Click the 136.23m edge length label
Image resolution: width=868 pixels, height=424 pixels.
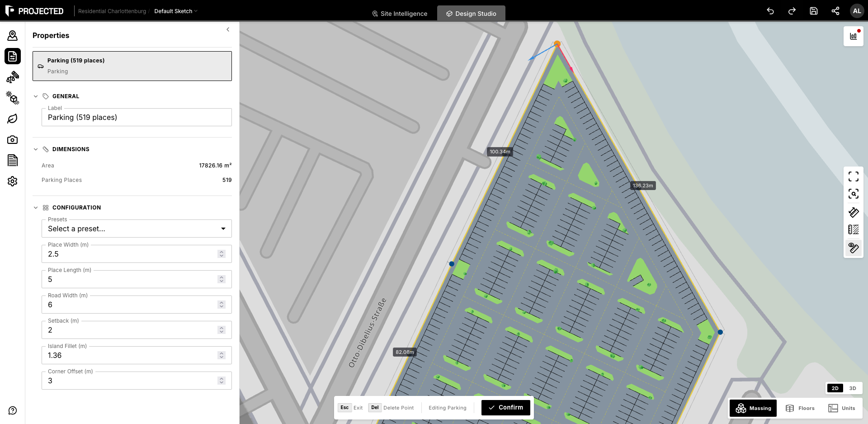[x=643, y=186]
